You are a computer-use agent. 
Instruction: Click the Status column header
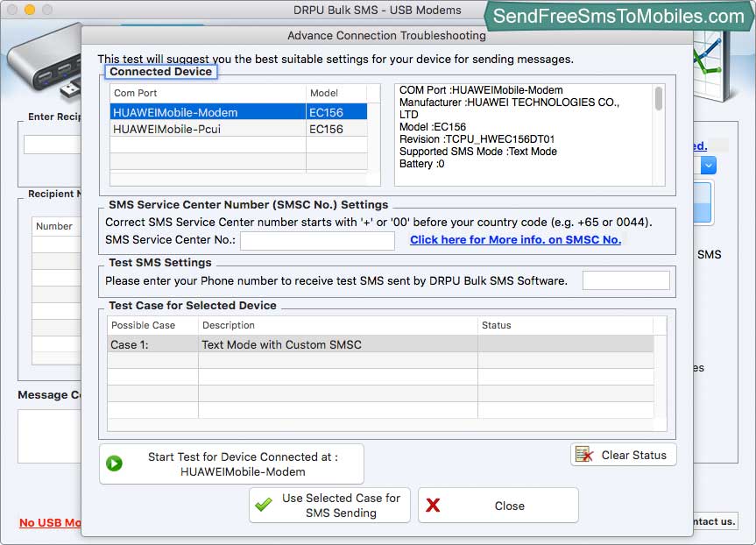(566, 325)
